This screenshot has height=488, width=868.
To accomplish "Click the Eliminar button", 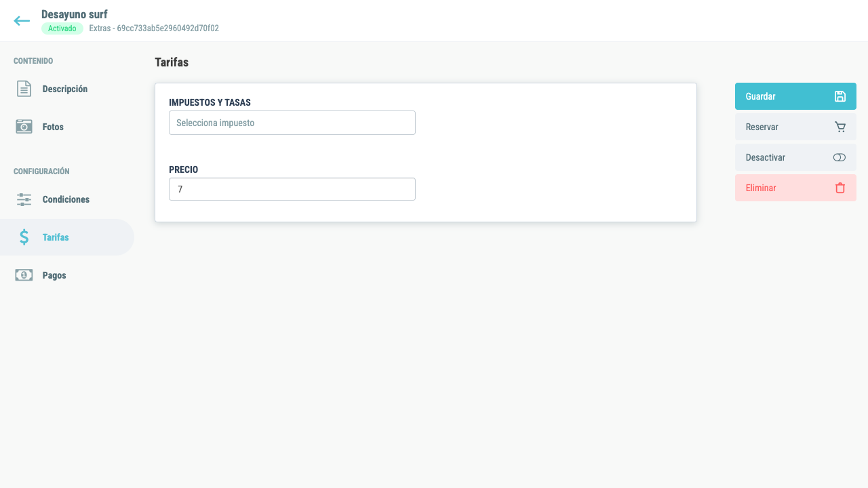I will click(795, 188).
